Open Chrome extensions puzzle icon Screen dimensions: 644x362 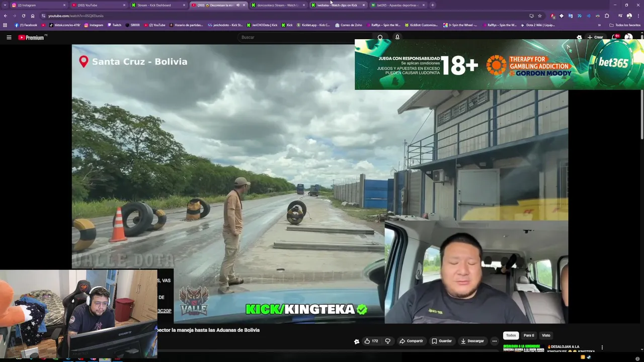pos(607,16)
